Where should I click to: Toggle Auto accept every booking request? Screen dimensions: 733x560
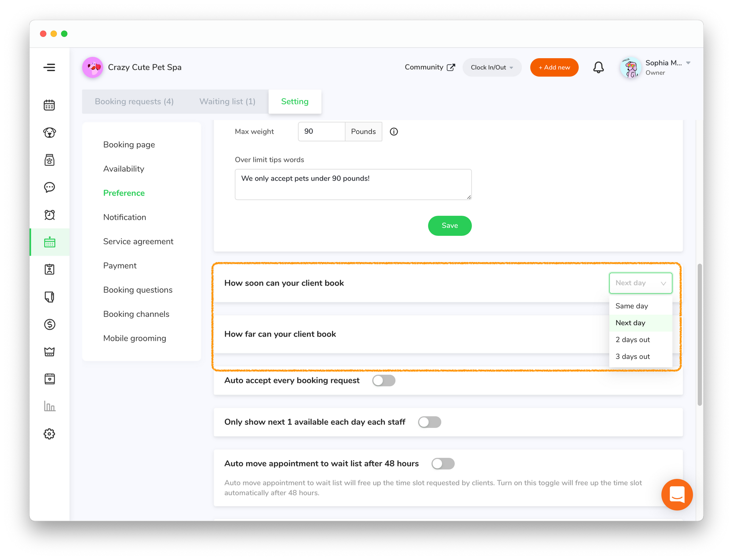(x=384, y=381)
